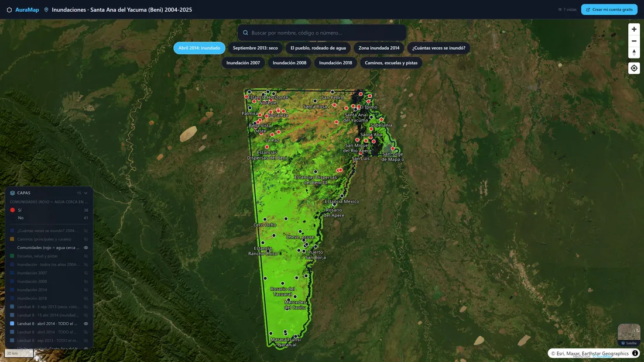Select the Inundación 2008 view chip
The width and height of the screenshot is (644, 362).
tap(290, 63)
